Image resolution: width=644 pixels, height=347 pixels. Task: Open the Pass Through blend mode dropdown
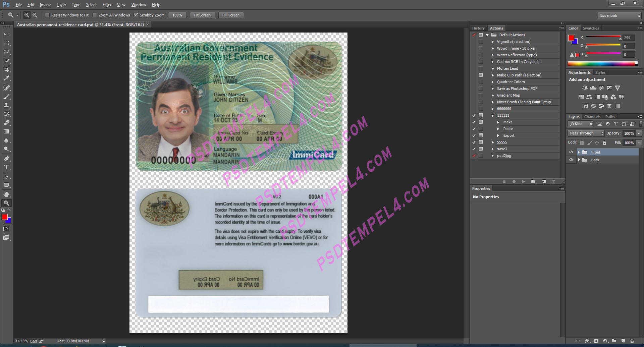(x=586, y=133)
